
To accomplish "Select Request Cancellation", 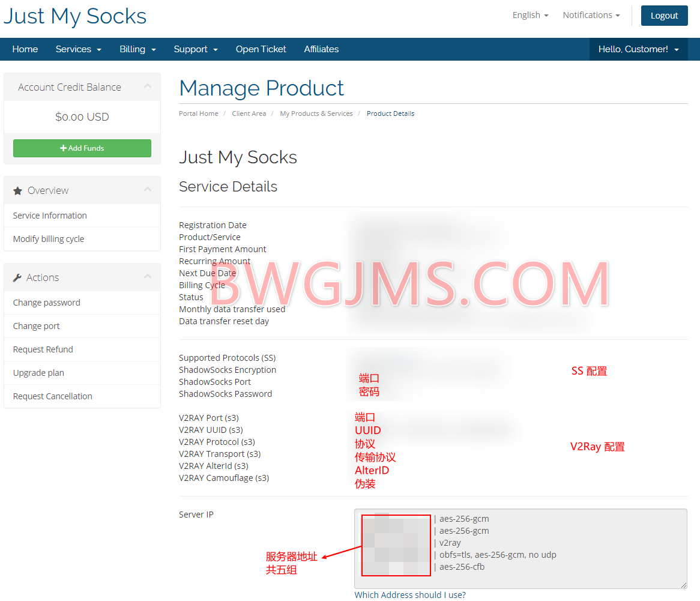I will [x=82, y=396].
